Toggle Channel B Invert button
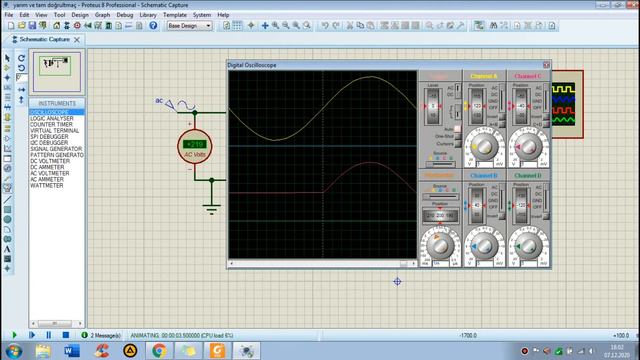This screenshot has height=360, width=640. (502, 216)
